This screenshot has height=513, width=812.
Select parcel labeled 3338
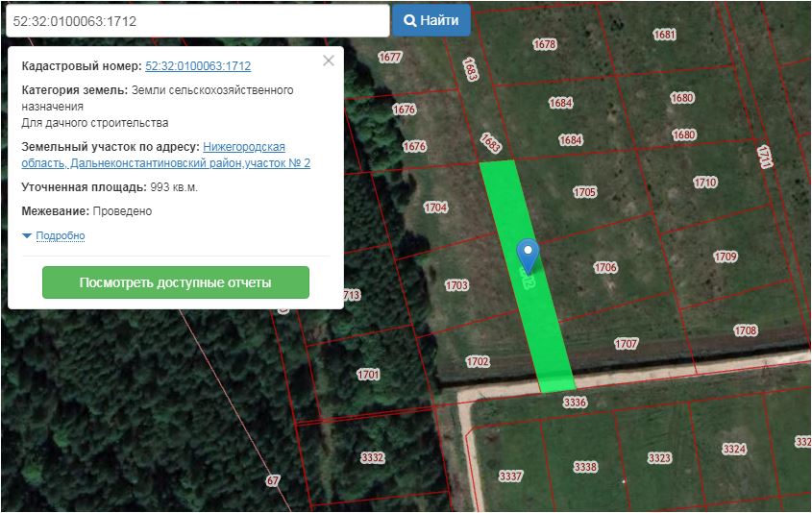(x=585, y=467)
